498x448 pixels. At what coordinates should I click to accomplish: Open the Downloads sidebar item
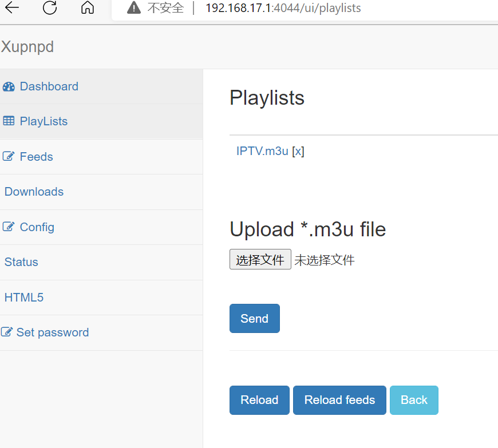pos(34,192)
